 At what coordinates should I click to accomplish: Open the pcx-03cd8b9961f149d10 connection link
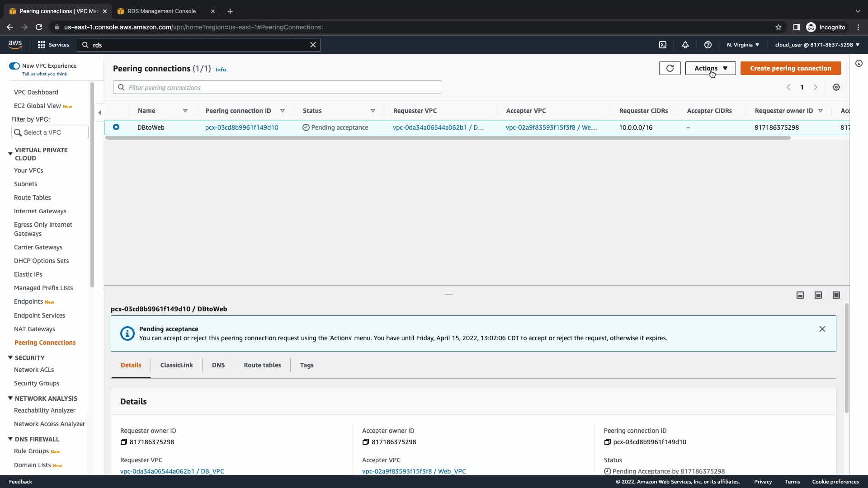point(241,127)
